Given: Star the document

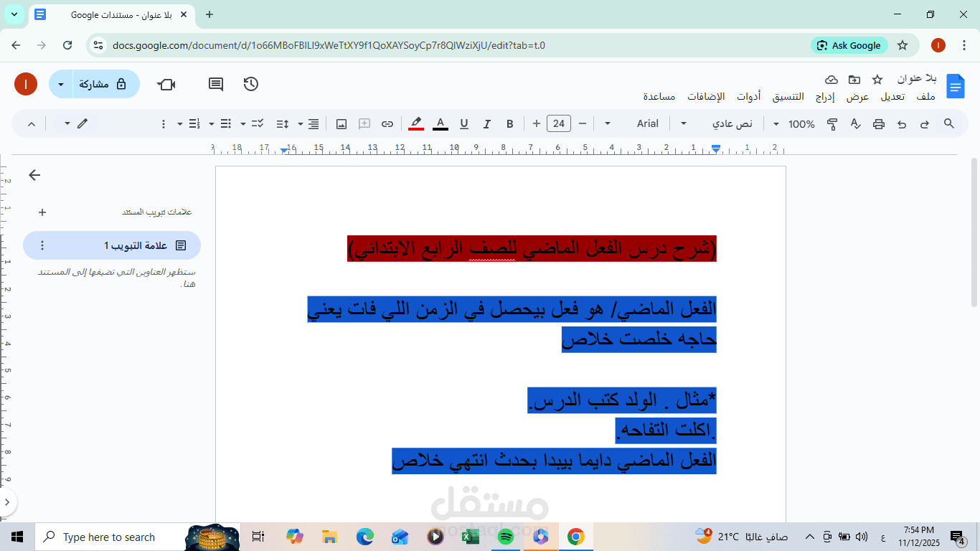Looking at the screenshot, I should point(877,79).
